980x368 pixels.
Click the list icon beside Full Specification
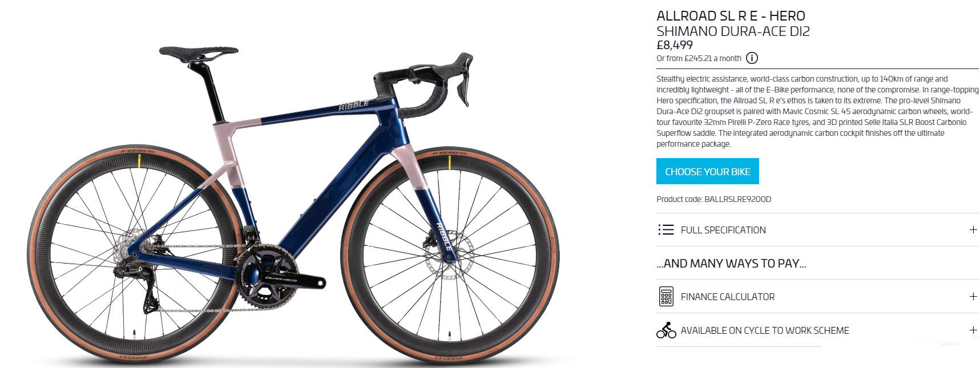click(x=666, y=230)
